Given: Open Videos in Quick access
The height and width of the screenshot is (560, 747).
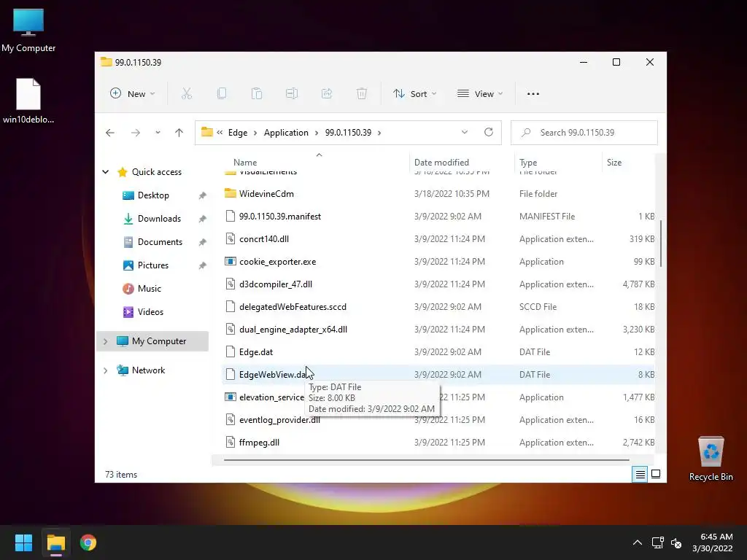Looking at the screenshot, I should pos(150,312).
